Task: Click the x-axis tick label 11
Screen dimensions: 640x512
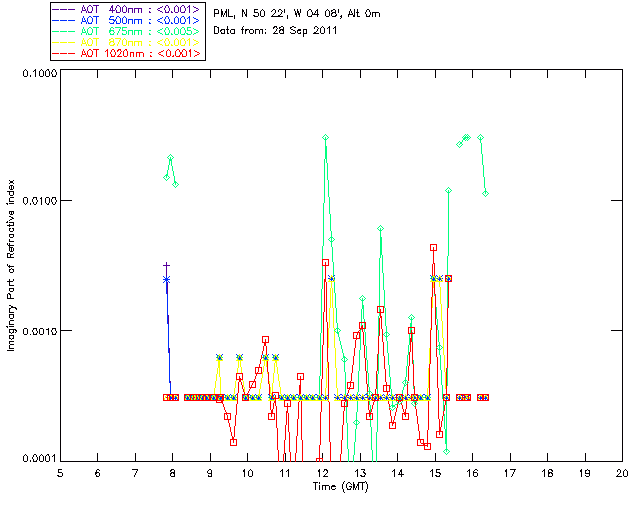Action: [x=285, y=473]
